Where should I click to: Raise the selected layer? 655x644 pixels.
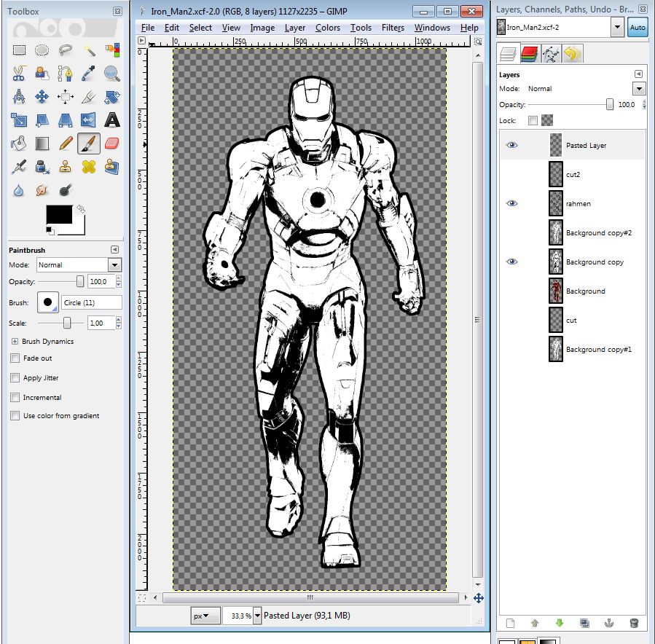pos(535,624)
